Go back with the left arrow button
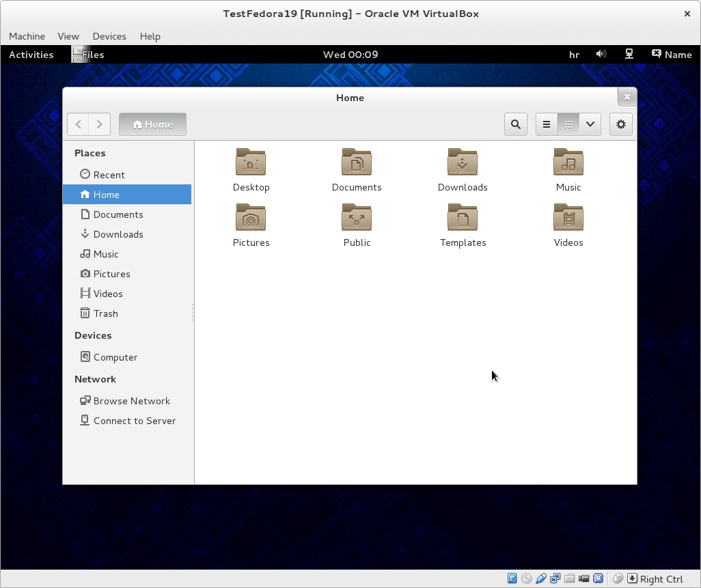701x588 pixels. (79, 124)
